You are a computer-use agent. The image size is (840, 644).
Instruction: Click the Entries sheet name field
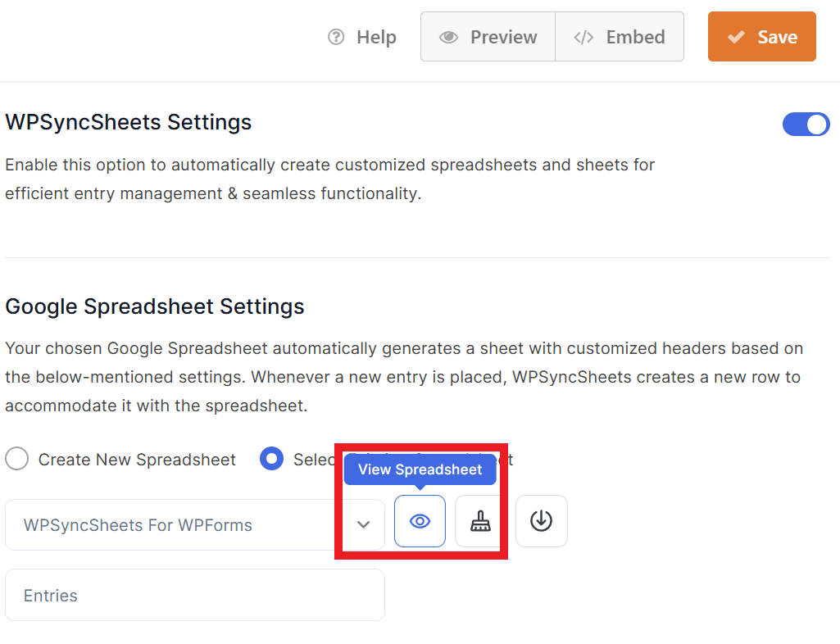195,595
